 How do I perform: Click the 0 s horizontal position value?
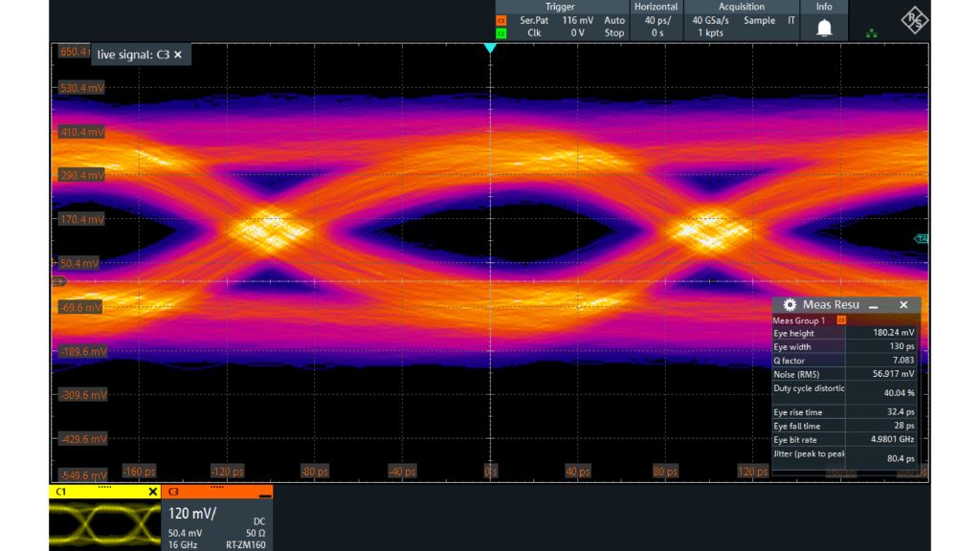(657, 33)
